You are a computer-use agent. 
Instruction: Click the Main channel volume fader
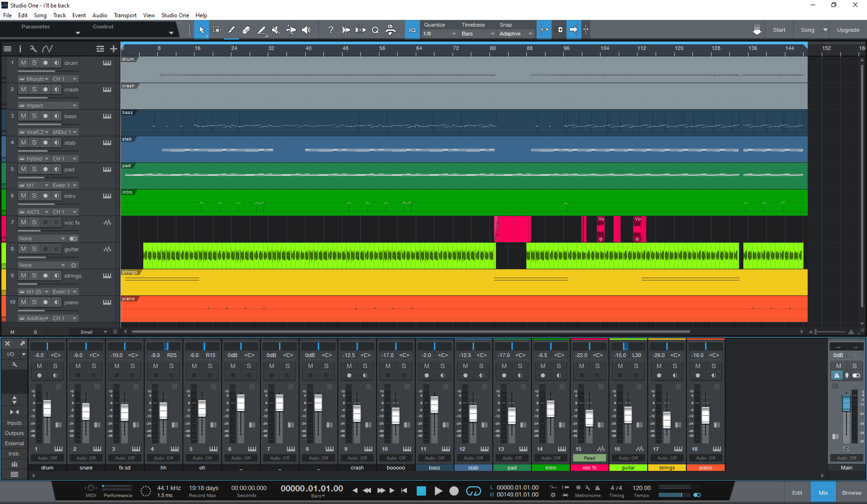846,403
